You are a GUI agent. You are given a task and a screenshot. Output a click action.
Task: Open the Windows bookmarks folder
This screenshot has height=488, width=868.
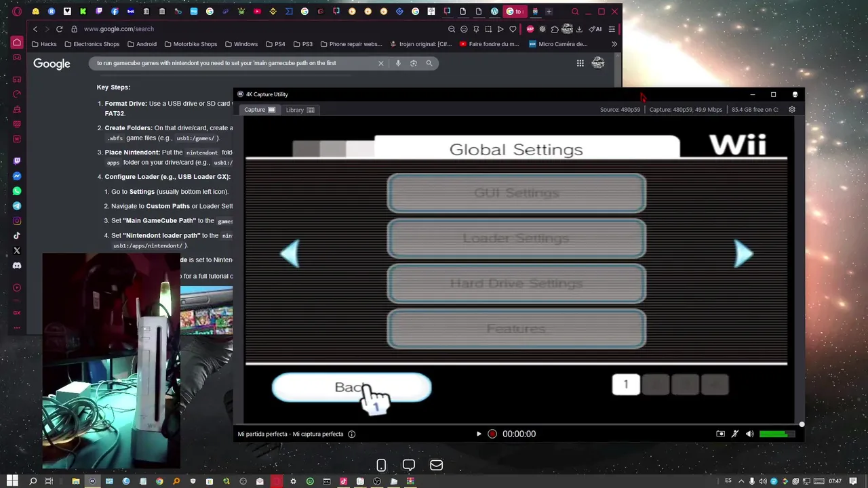[x=241, y=44]
